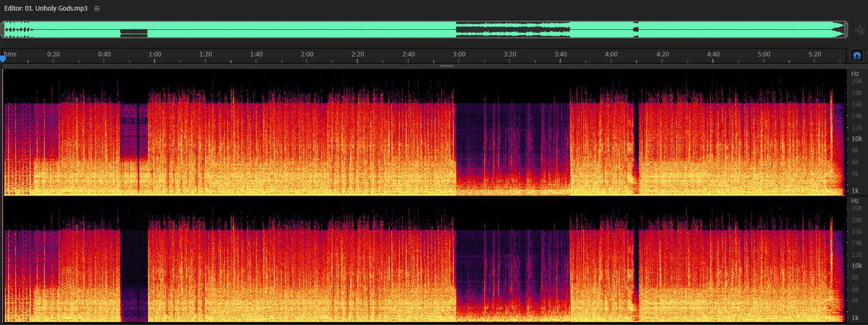Click the Hz label of the upper channel scale
This screenshot has width=868, height=325.
[855, 73]
